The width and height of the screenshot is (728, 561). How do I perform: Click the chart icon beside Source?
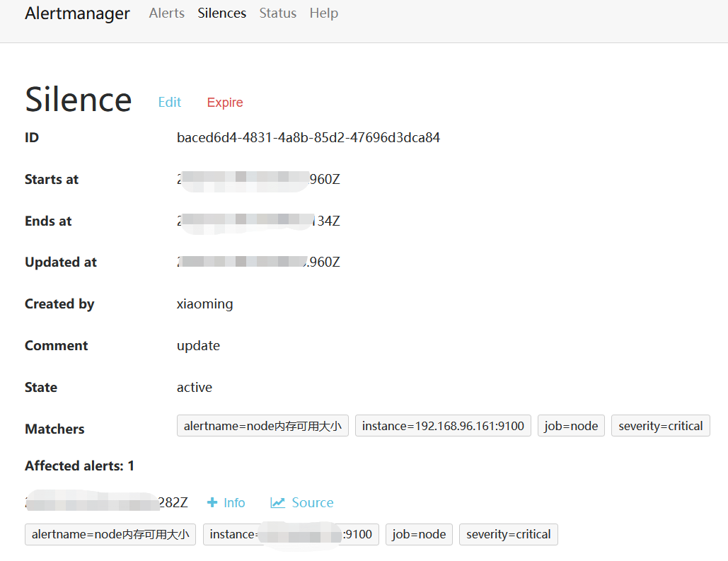click(277, 502)
